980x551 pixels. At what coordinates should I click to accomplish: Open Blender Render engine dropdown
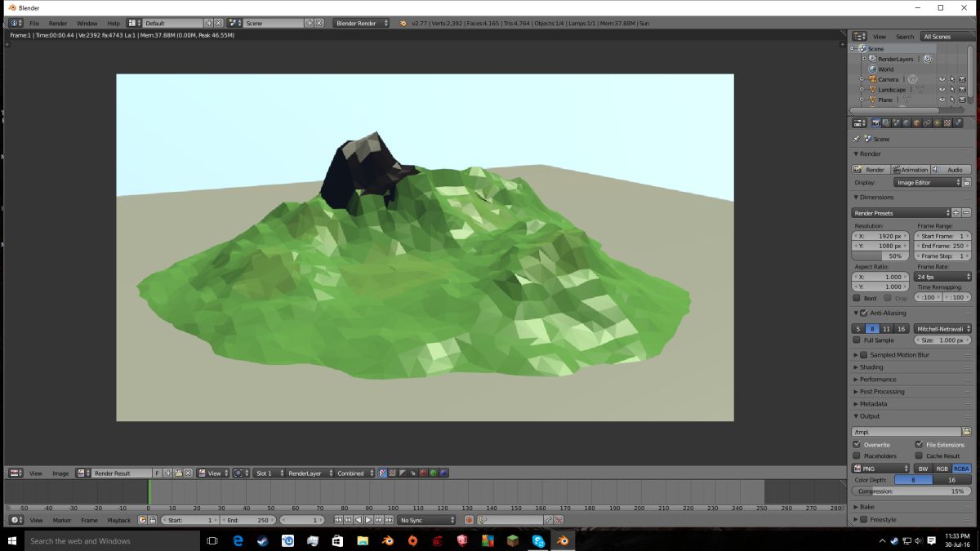click(361, 23)
